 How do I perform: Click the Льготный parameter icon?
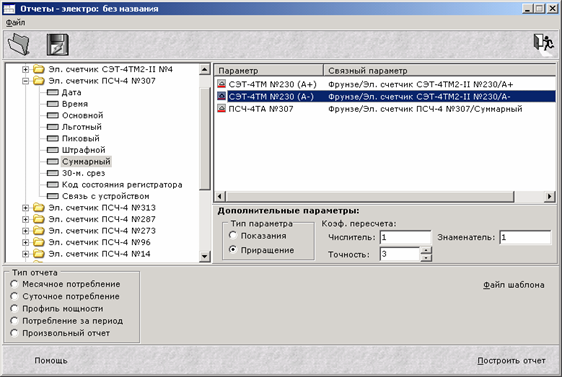[x=53, y=127]
